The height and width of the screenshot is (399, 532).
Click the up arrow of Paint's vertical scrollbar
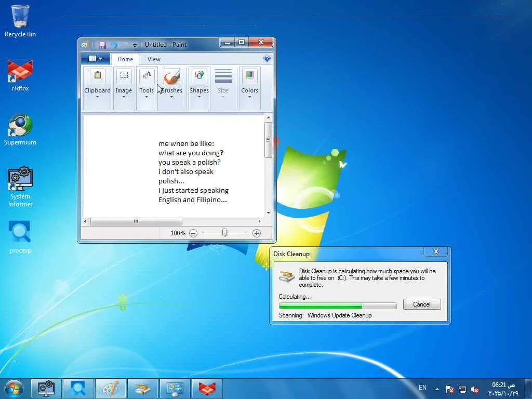point(269,118)
